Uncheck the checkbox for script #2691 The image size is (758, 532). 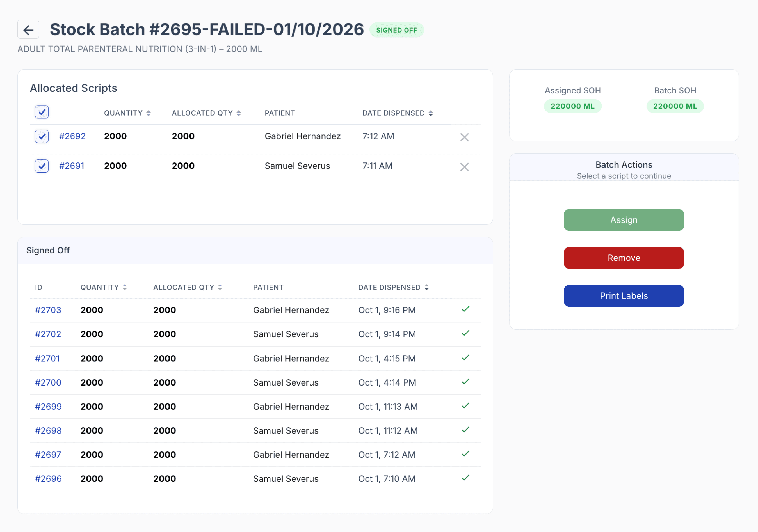click(x=42, y=166)
